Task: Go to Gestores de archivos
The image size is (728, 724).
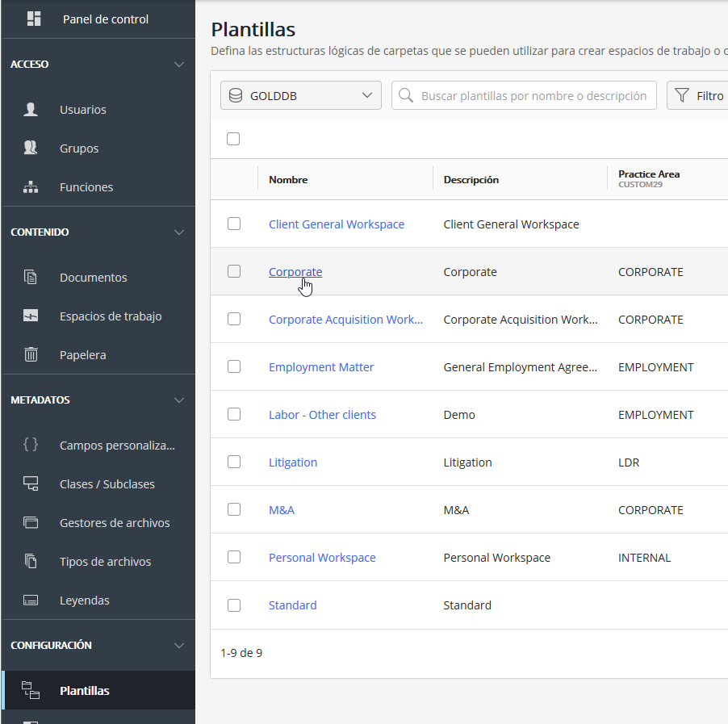Action: [115, 523]
